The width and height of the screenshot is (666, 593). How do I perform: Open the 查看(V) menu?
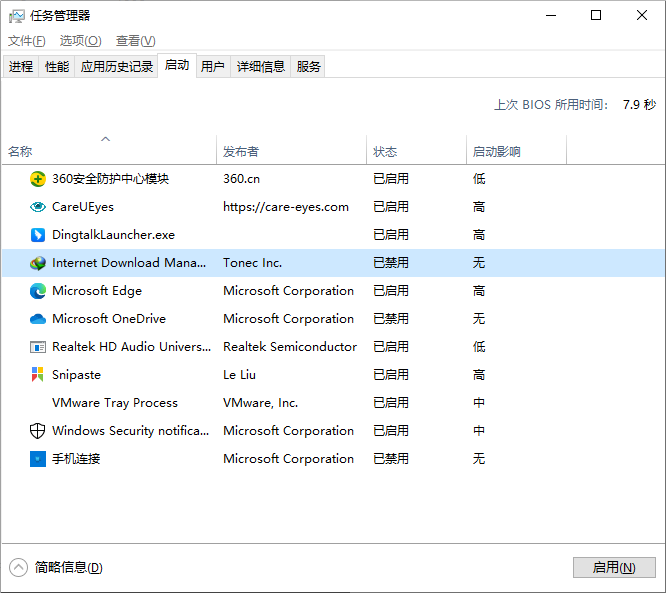pos(135,41)
